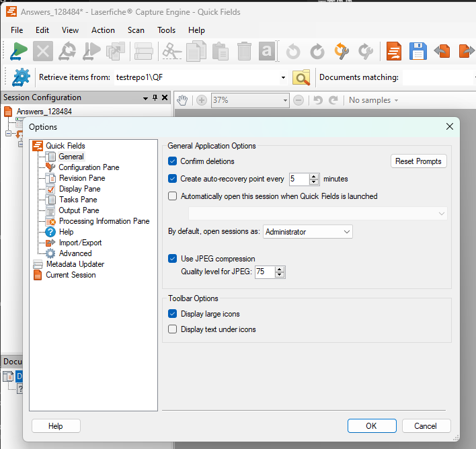Click the gray refresh scanner toolbar icon
The height and width of the screenshot is (449, 476).
coord(67,51)
